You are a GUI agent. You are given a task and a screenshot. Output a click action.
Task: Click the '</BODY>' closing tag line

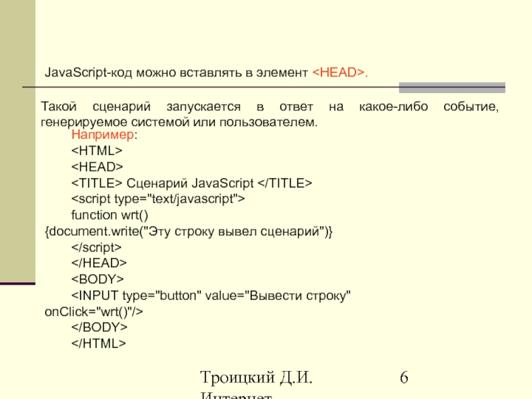pyautogui.click(x=99, y=327)
